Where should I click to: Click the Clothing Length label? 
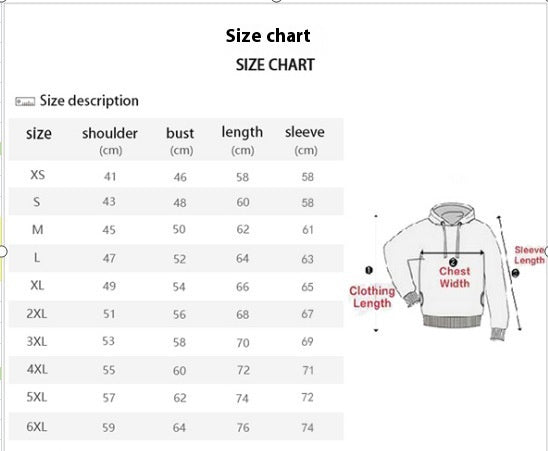coord(372,297)
